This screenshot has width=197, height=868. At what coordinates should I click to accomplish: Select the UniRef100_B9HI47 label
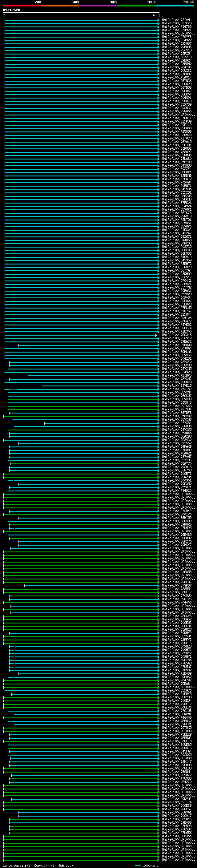(177, 762)
